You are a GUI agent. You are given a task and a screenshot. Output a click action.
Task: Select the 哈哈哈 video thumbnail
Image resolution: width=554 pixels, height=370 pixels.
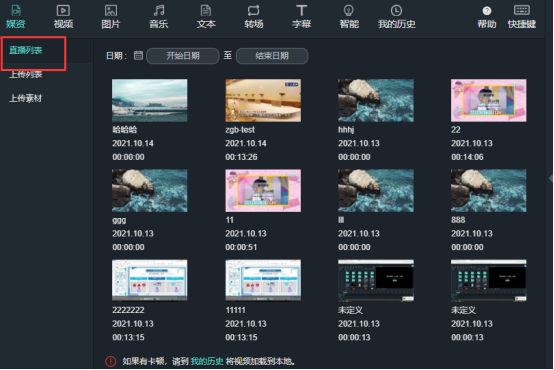(150, 100)
